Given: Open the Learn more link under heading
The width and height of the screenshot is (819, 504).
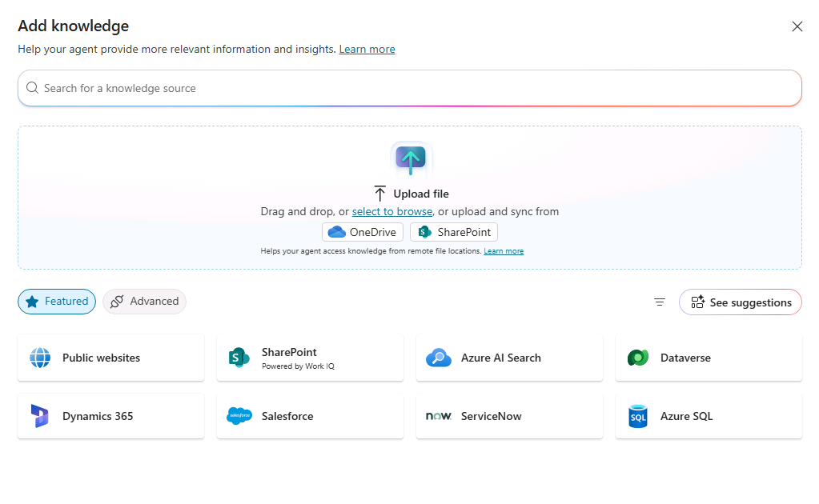Looking at the screenshot, I should tap(367, 49).
